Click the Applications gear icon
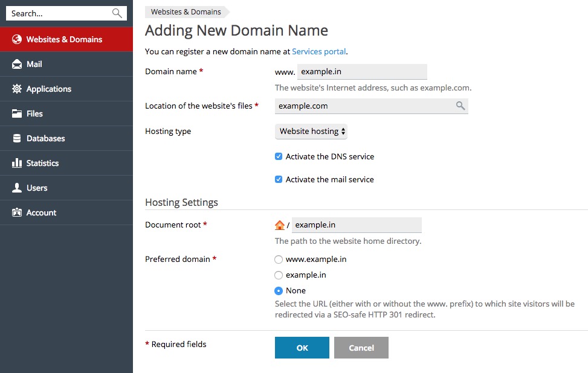This screenshot has width=588, height=373. click(17, 89)
